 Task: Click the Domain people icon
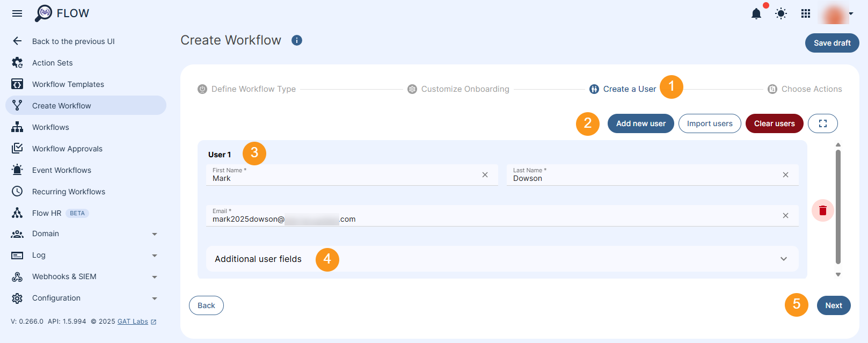17,234
